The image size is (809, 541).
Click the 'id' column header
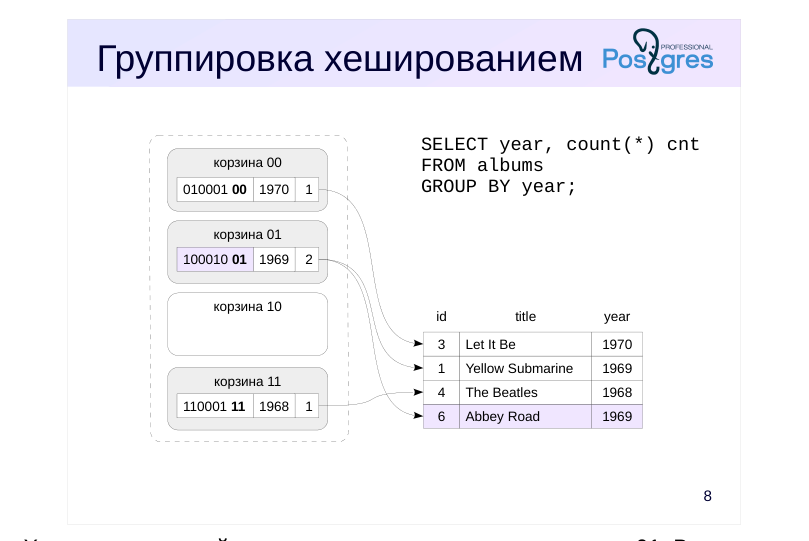coord(441,316)
